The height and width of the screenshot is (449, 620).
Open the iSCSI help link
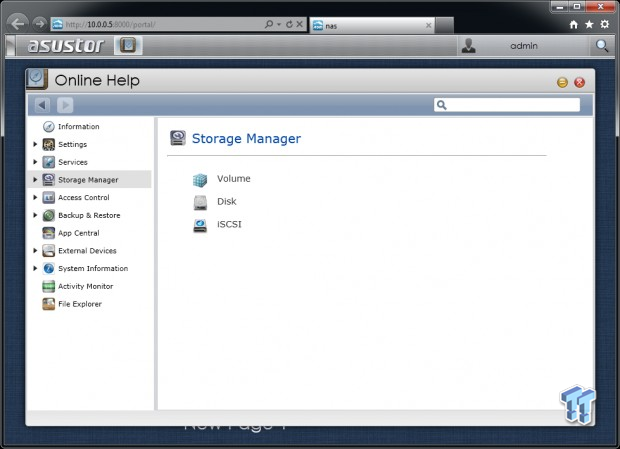coord(229,224)
